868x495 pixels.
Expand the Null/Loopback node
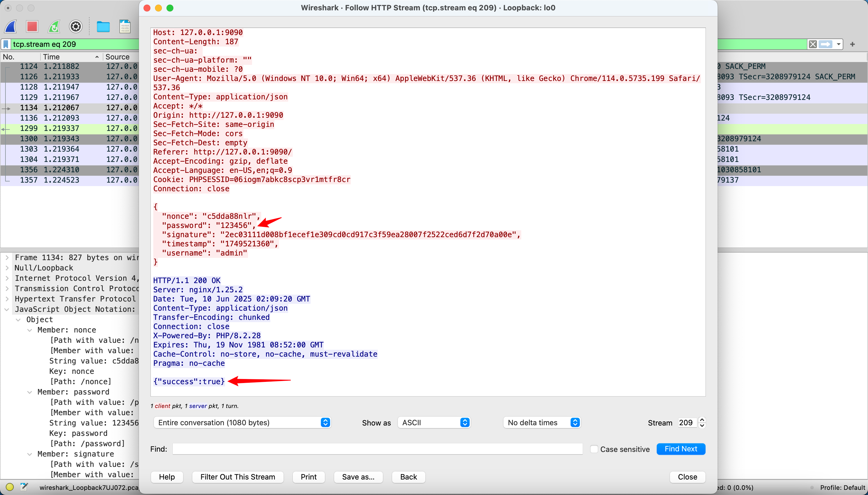point(7,268)
